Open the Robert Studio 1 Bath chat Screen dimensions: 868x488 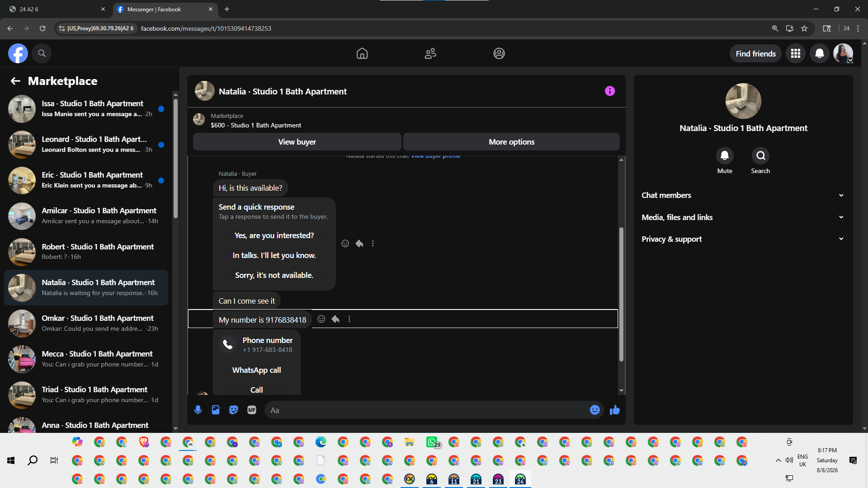point(86,251)
